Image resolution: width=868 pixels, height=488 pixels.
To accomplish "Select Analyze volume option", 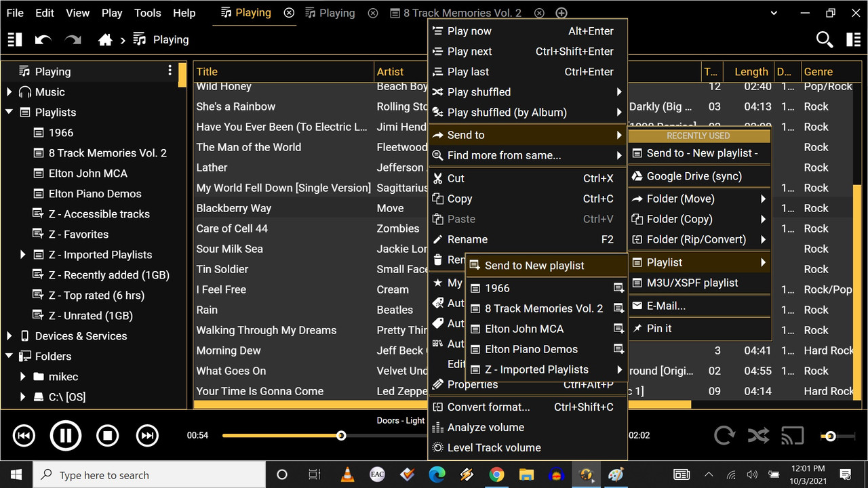I will (x=528, y=427).
